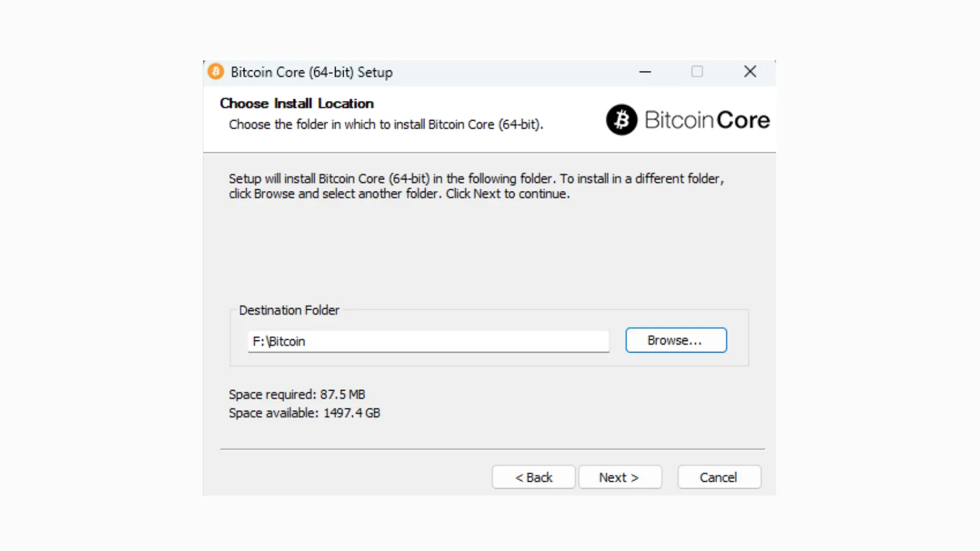The height and width of the screenshot is (551, 980).
Task: Open the Browse... folder picker
Action: tap(676, 340)
